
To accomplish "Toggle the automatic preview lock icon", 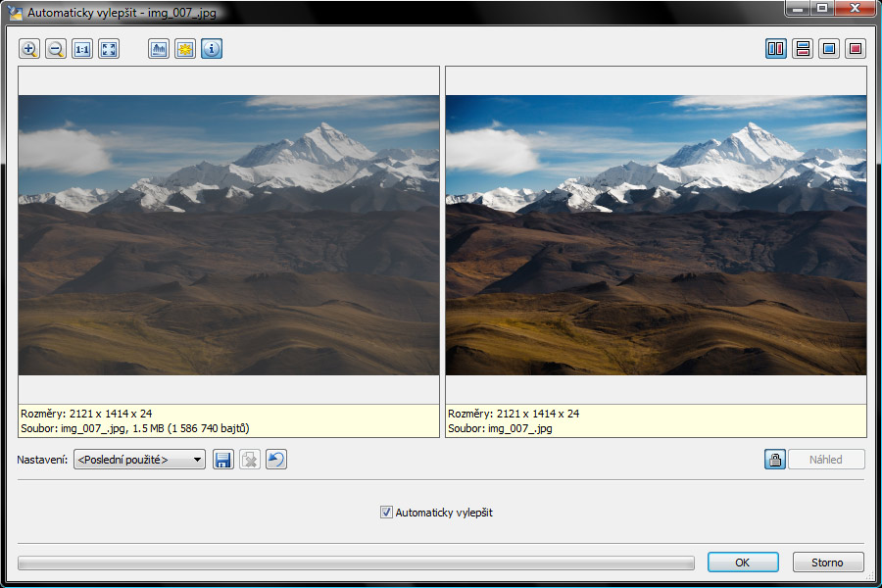I will tap(775, 460).
